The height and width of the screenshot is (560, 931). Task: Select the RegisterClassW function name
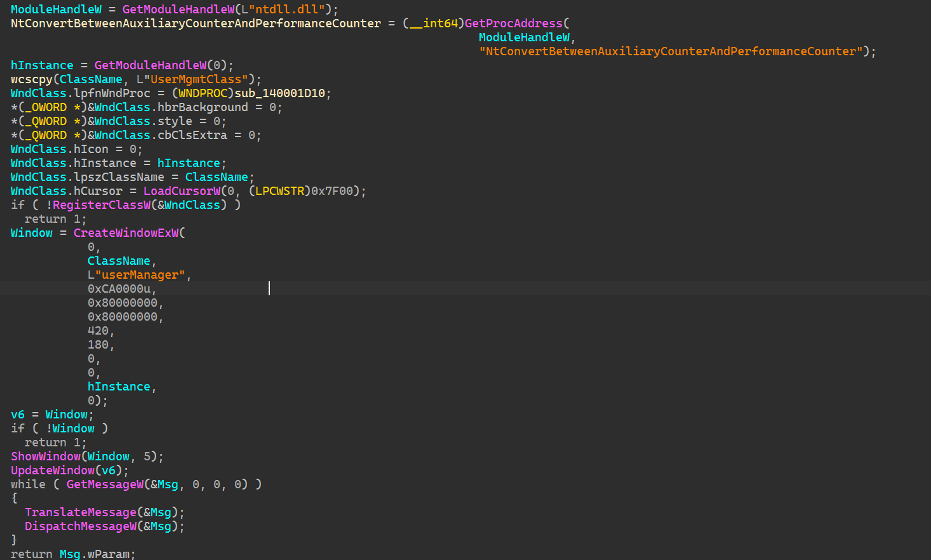[x=102, y=205]
